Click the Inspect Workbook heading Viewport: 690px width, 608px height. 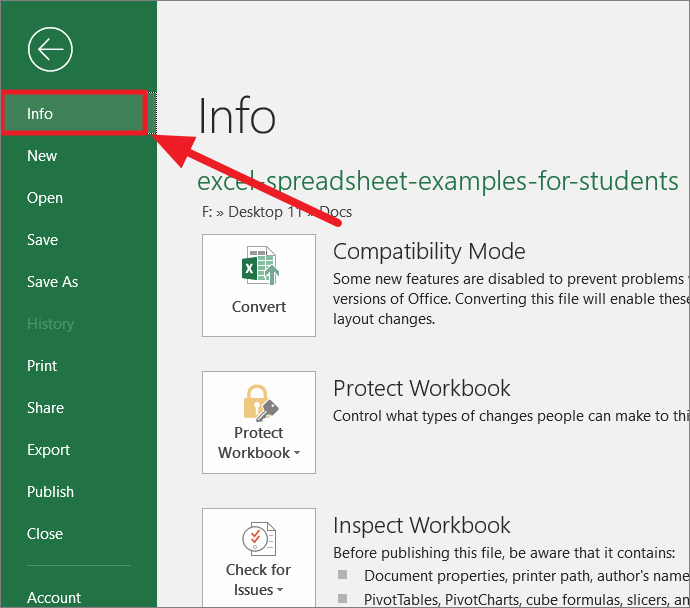[x=422, y=525]
